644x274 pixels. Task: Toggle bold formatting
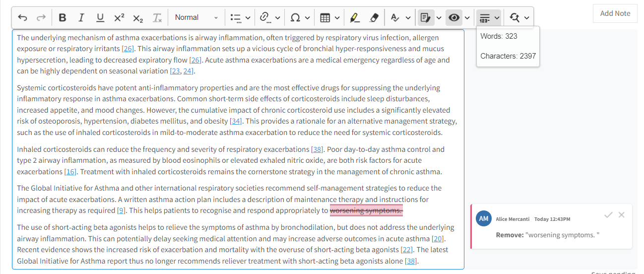(63, 18)
